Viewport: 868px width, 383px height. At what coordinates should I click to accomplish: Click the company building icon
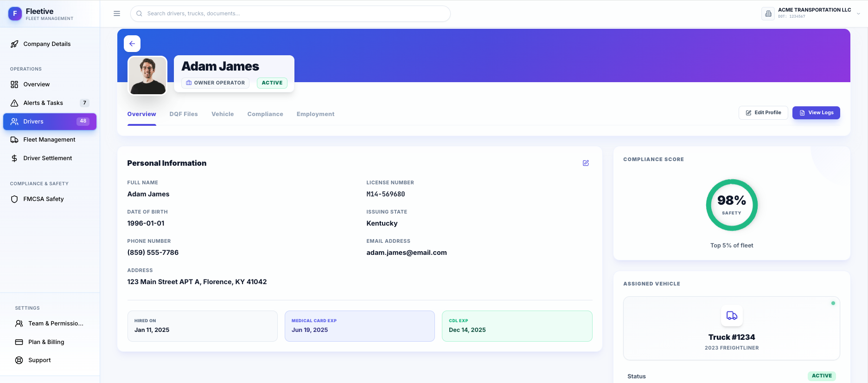(x=768, y=13)
